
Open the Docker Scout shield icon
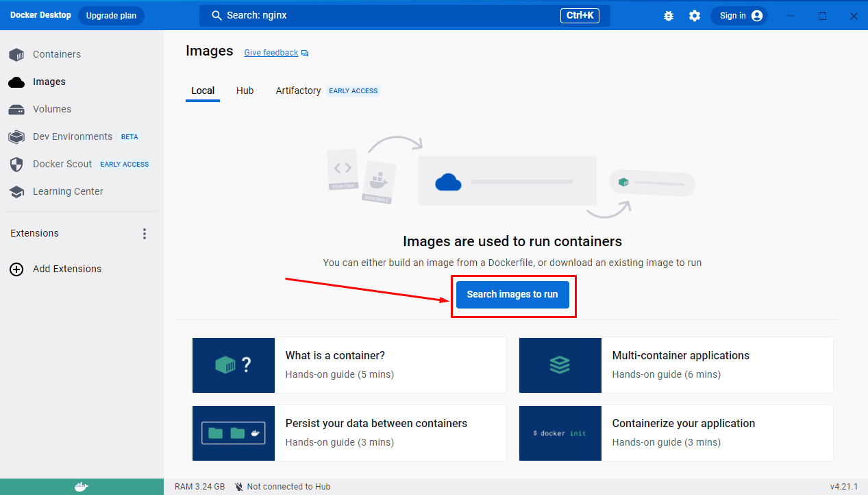coord(16,164)
